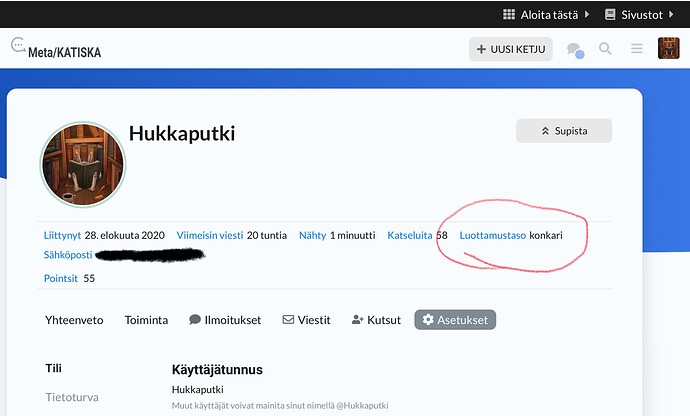Open the Viestit messages tab
The width and height of the screenshot is (690, 416).
pyautogui.click(x=307, y=320)
